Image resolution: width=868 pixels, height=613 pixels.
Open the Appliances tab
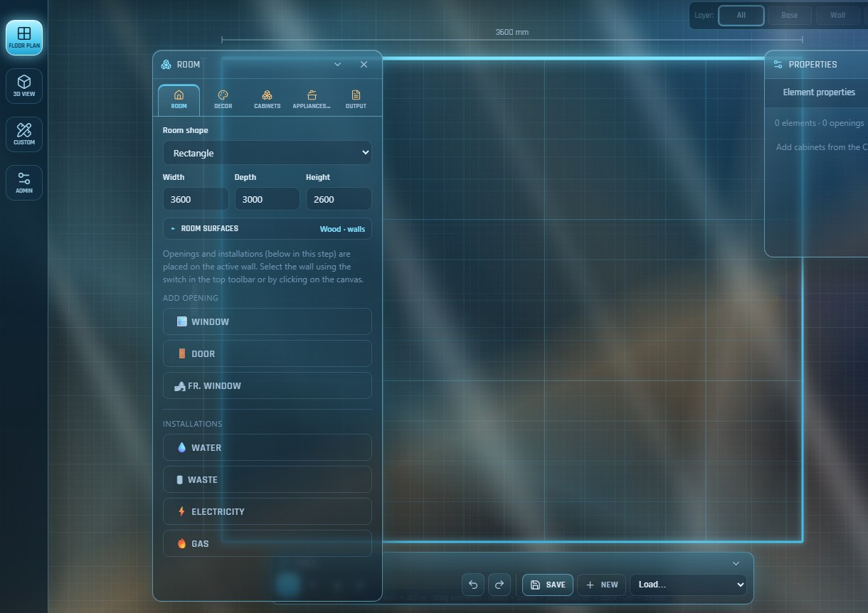[312, 100]
